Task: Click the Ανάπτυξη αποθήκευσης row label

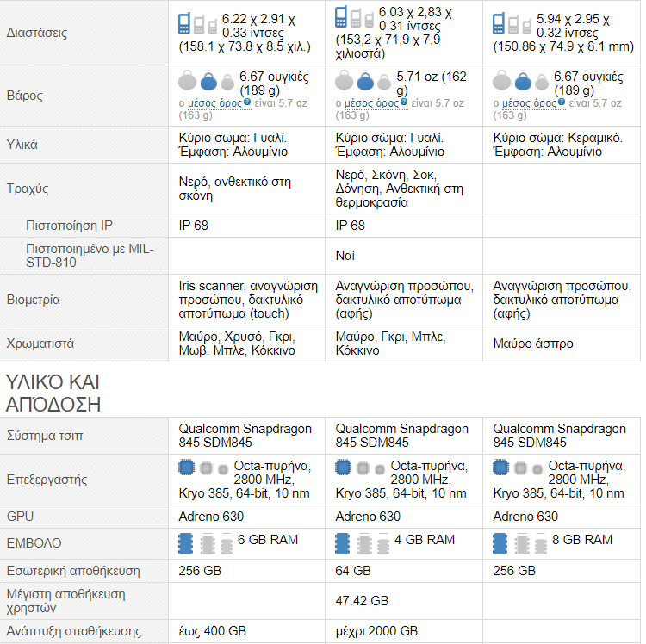Action: [x=74, y=631]
